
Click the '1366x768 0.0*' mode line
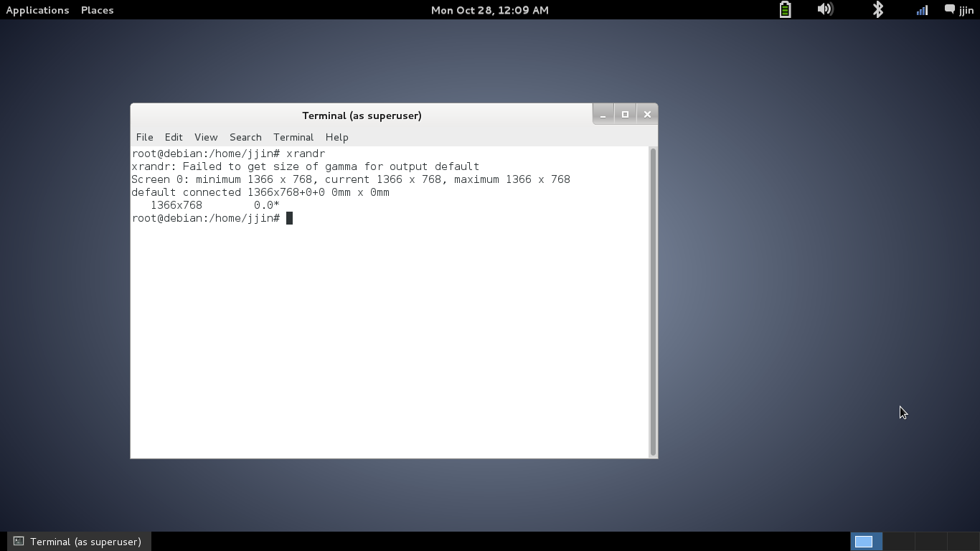pyautogui.click(x=215, y=205)
